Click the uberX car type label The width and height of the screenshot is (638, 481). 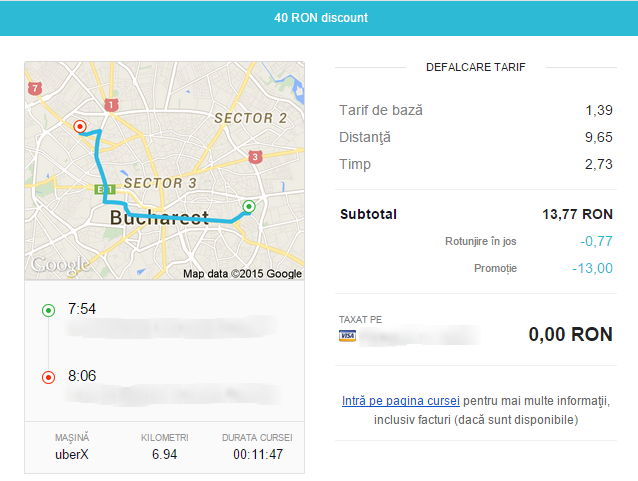(x=72, y=455)
